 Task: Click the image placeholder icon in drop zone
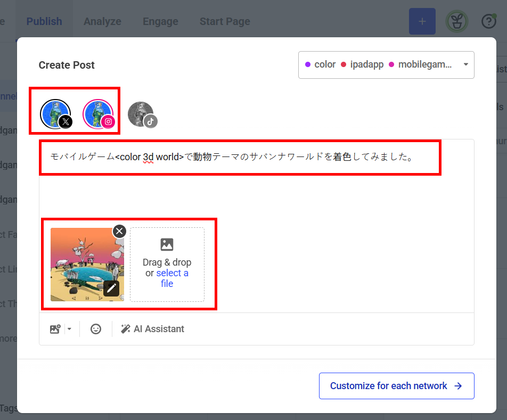167,244
